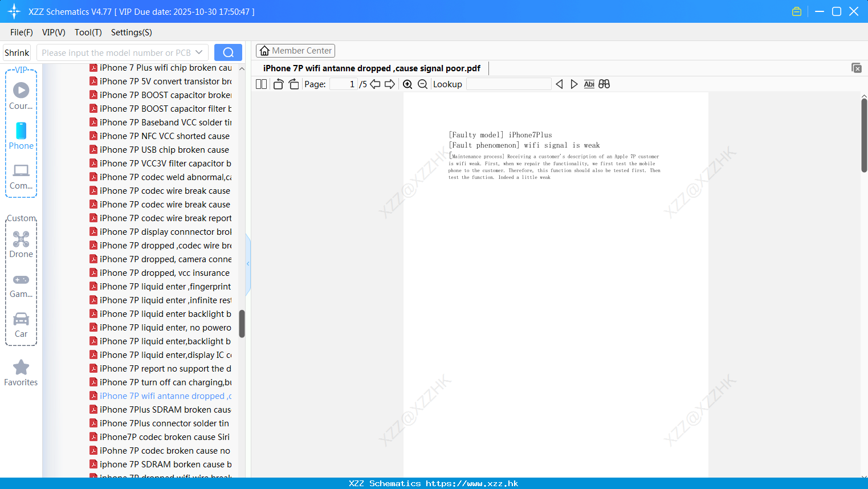Open iPhone 7Plus connector solder tin file

coord(160,423)
